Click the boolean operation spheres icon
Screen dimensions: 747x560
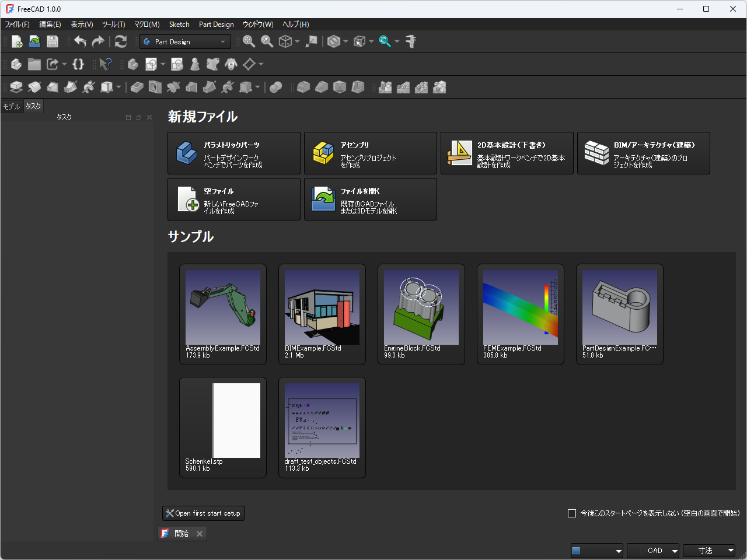coord(276,87)
